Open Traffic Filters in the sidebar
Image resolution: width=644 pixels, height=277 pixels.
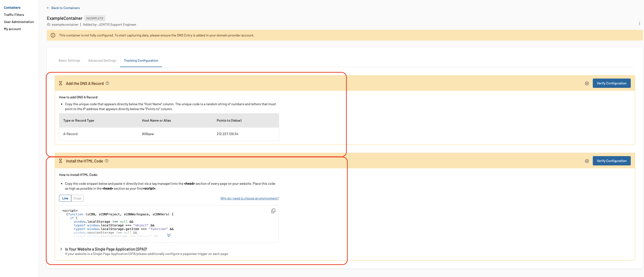14,15
